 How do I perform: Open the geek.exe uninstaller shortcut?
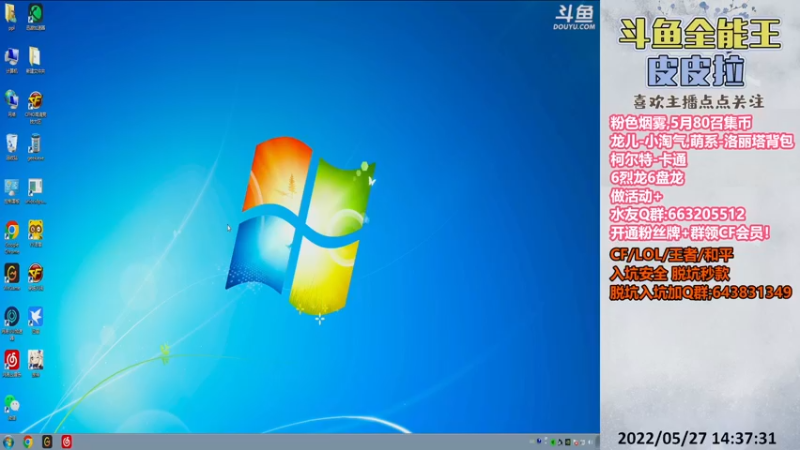[35, 147]
